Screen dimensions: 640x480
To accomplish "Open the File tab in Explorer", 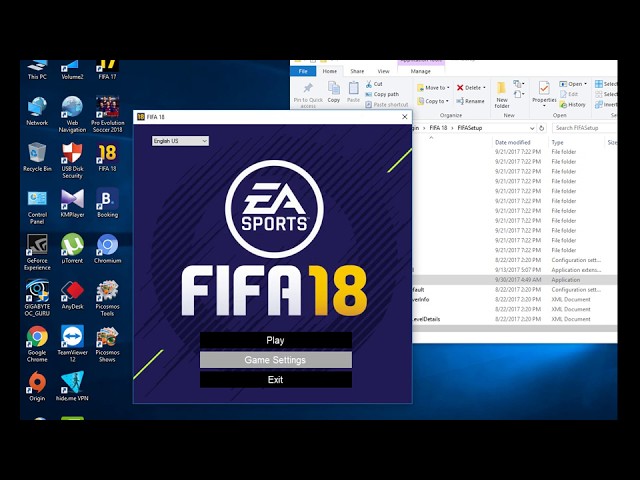I will [303, 71].
